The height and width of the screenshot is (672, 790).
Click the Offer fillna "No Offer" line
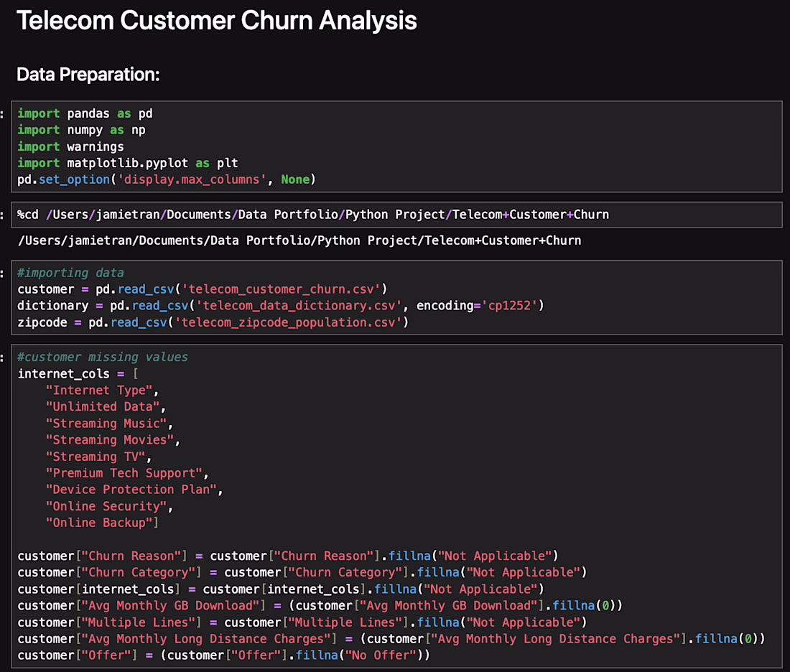223,655
